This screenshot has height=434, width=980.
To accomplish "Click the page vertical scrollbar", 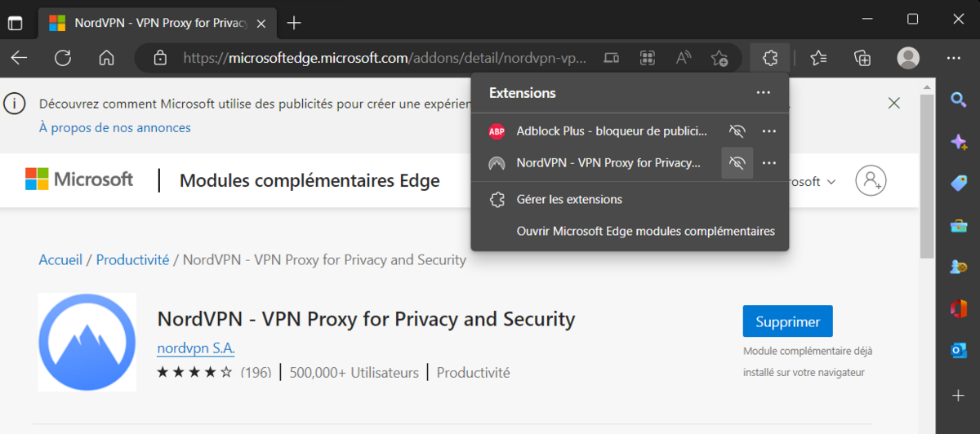I will point(927,175).
